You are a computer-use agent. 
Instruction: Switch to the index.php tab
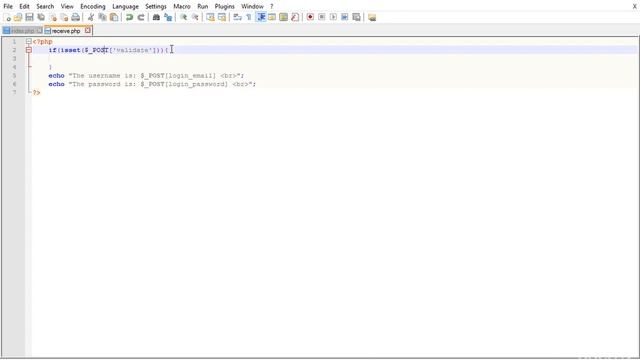(x=22, y=31)
